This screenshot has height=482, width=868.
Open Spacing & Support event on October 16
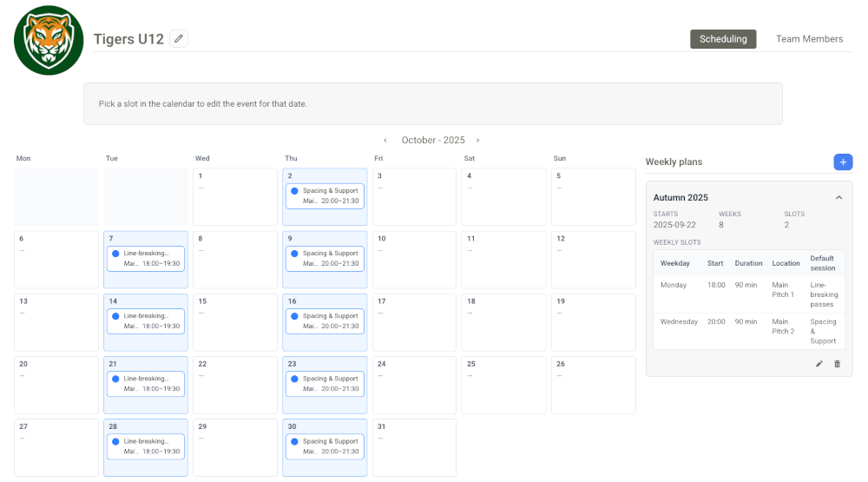pos(325,320)
